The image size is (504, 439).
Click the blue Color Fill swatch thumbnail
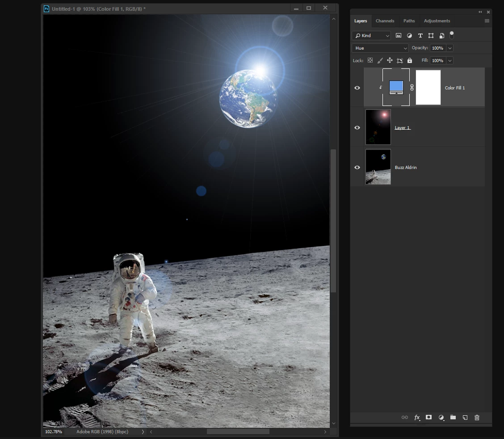[396, 88]
